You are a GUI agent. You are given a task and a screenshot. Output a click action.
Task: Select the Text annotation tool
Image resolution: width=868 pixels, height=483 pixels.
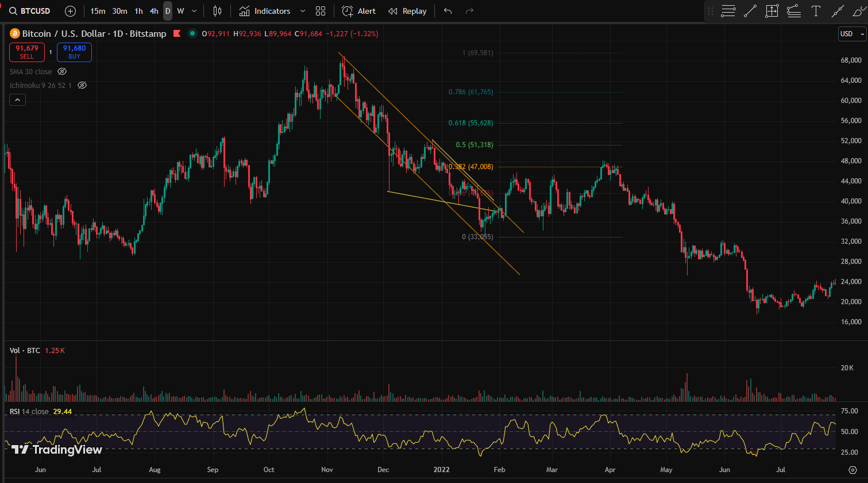pos(815,11)
